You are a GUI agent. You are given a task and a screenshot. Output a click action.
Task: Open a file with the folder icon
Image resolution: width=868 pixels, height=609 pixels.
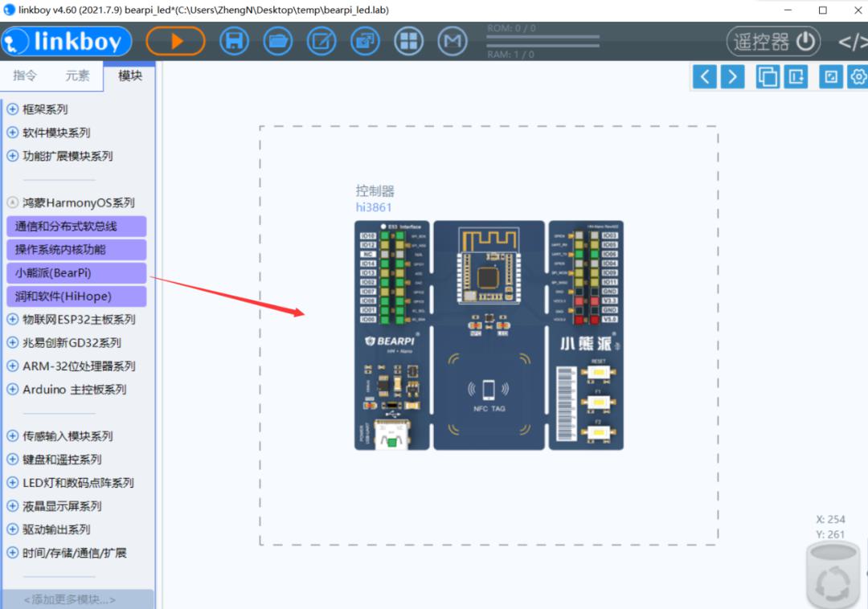pos(278,41)
